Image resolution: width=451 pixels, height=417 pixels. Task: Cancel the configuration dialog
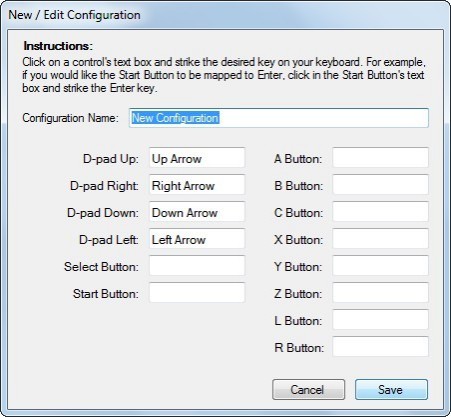point(308,389)
